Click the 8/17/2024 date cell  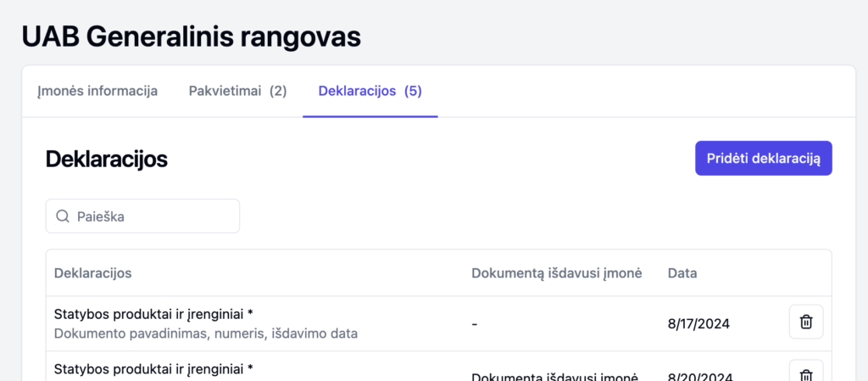click(x=698, y=323)
